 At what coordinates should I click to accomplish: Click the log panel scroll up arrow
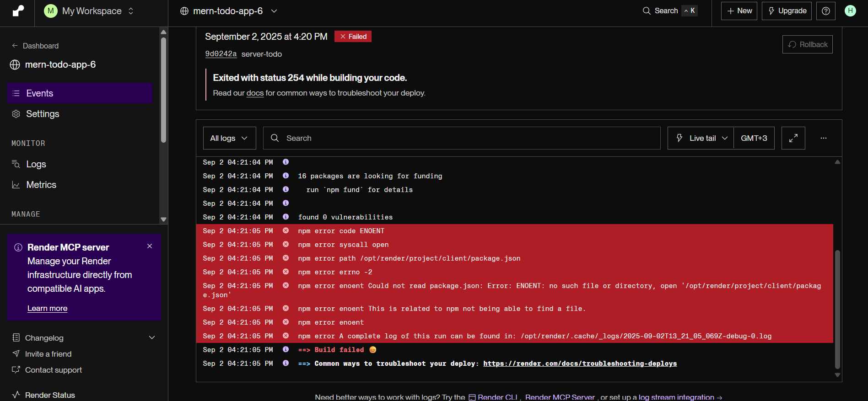point(837,162)
